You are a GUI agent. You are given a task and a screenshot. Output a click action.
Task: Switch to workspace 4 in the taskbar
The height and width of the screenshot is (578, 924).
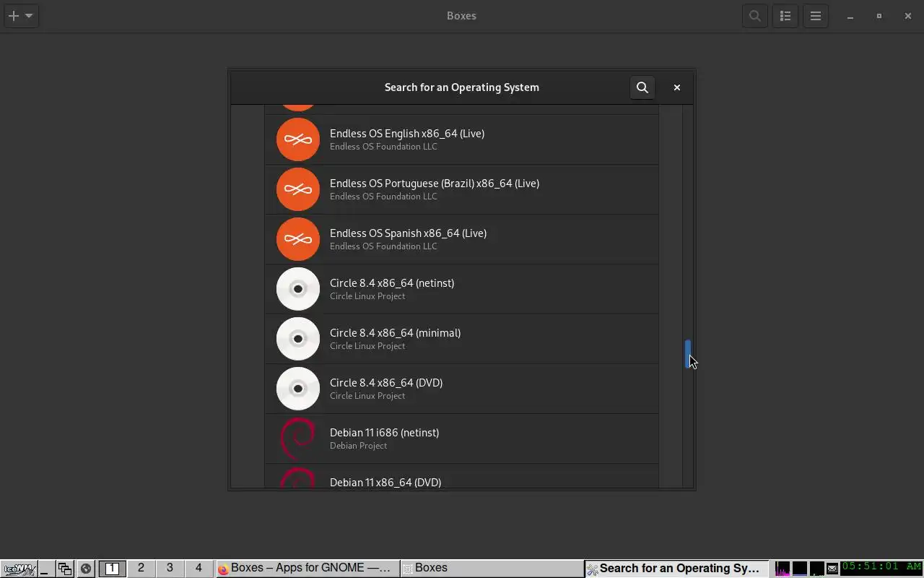click(x=199, y=569)
